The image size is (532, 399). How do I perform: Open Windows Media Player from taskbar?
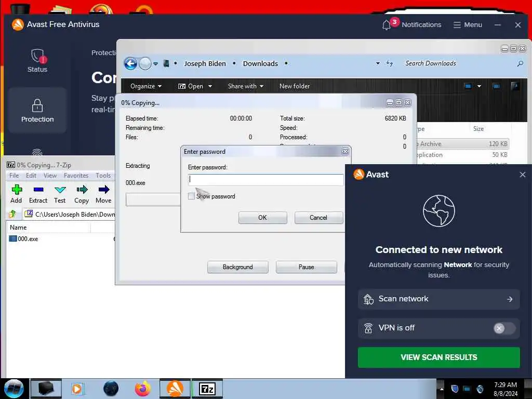pos(78,389)
